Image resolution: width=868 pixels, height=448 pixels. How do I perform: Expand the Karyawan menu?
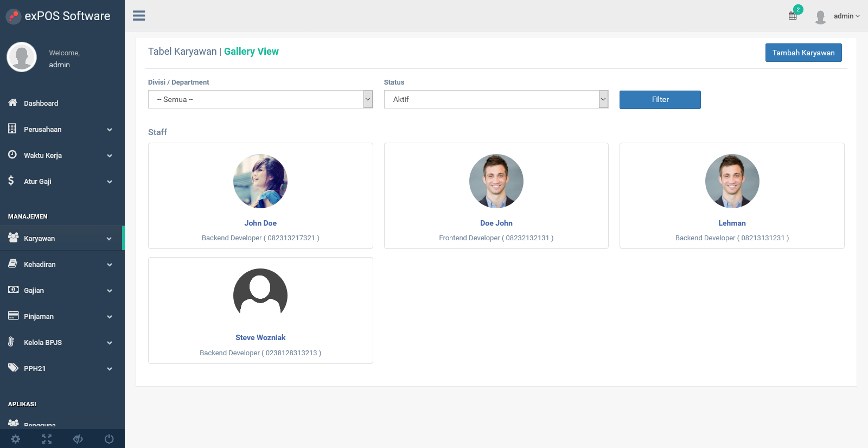[x=62, y=238]
